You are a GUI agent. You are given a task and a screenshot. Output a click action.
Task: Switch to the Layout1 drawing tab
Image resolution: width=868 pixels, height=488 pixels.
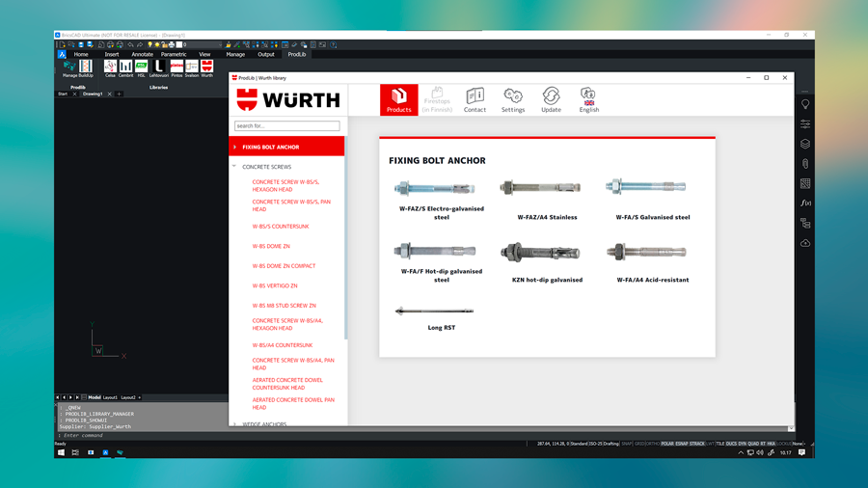(110, 397)
